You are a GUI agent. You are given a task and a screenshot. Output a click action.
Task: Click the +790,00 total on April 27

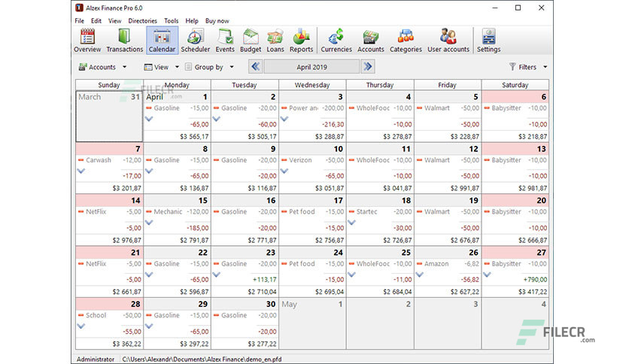click(x=535, y=280)
